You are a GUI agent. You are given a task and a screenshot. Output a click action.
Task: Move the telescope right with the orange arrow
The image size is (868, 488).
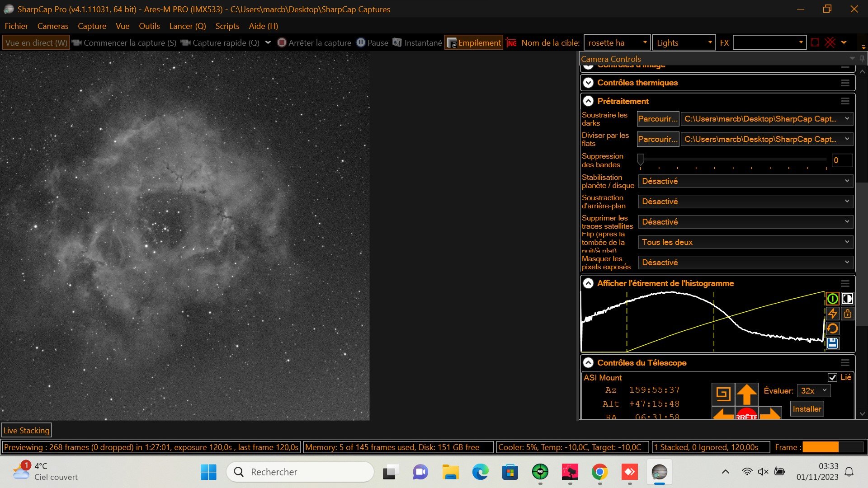pyautogui.click(x=770, y=414)
